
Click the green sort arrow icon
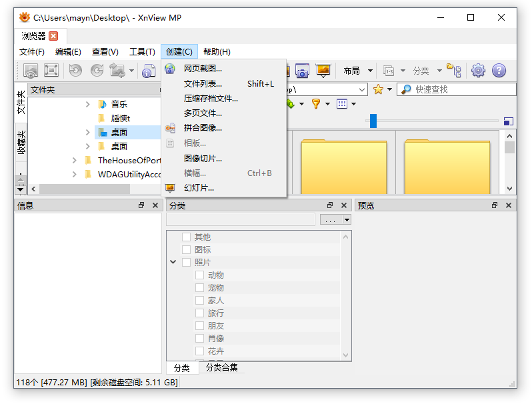(x=290, y=104)
